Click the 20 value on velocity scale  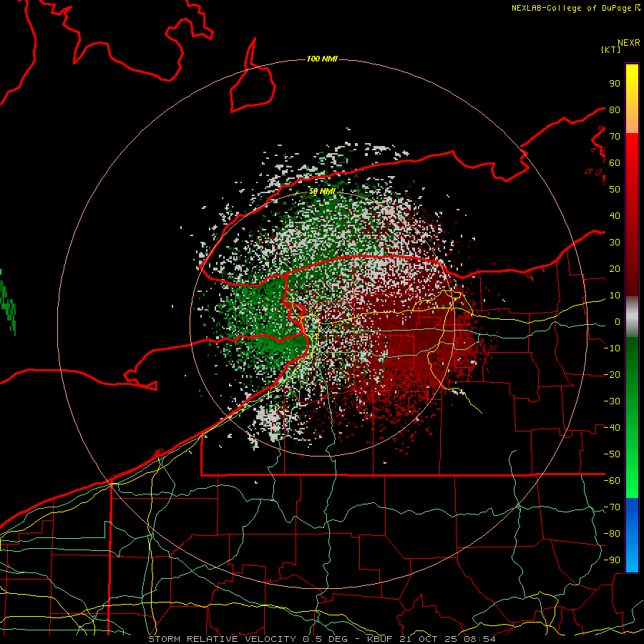tap(615, 269)
